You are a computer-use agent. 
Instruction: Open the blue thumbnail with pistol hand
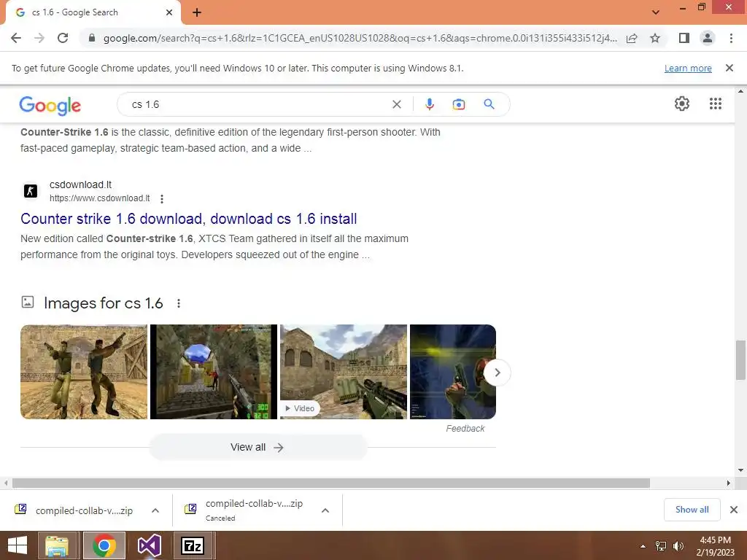point(452,372)
